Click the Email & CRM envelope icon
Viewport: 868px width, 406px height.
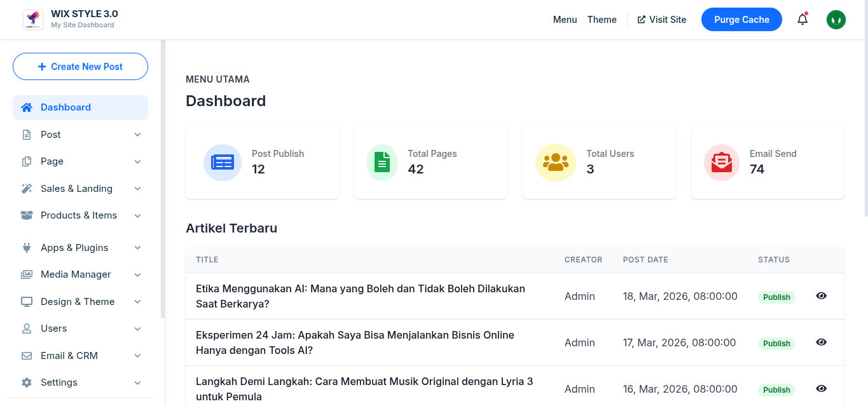(x=27, y=356)
